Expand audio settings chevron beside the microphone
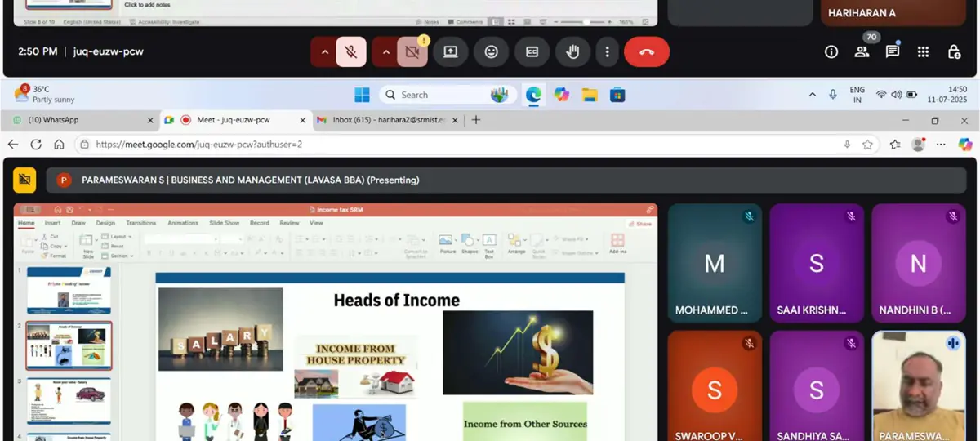The width and height of the screenshot is (980, 441). pyautogui.click(x=324, y=51)
